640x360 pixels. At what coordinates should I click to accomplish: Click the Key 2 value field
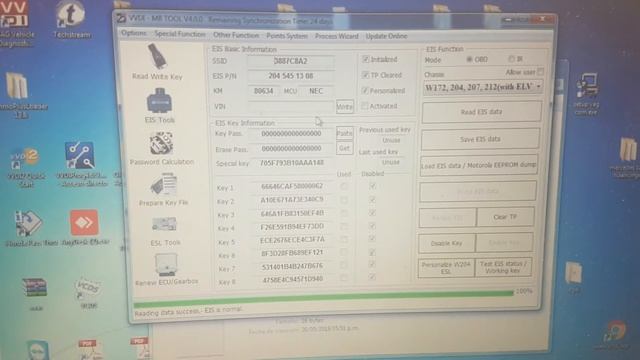click(292, 200)
